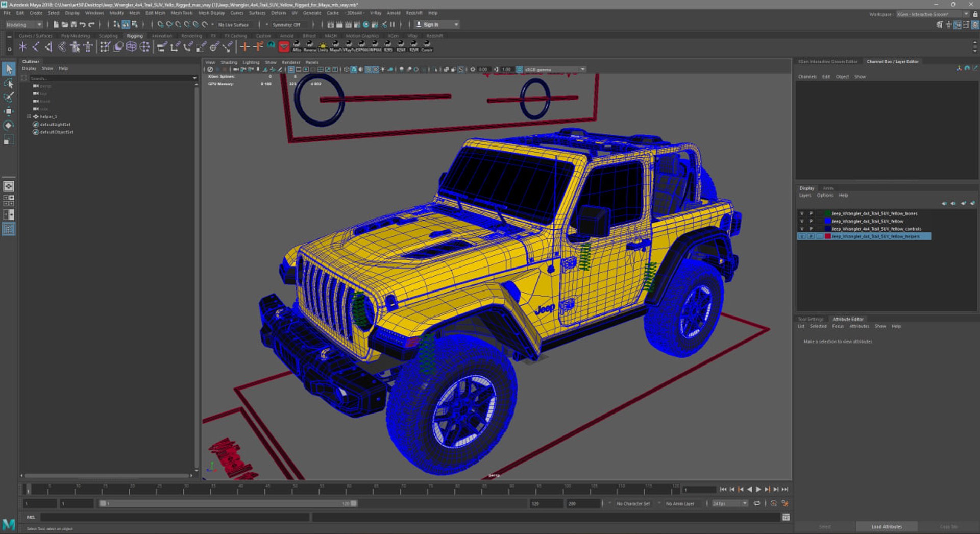980x534 pixels.
Task: Click the Load Attributes button
Action: [887, 526]
